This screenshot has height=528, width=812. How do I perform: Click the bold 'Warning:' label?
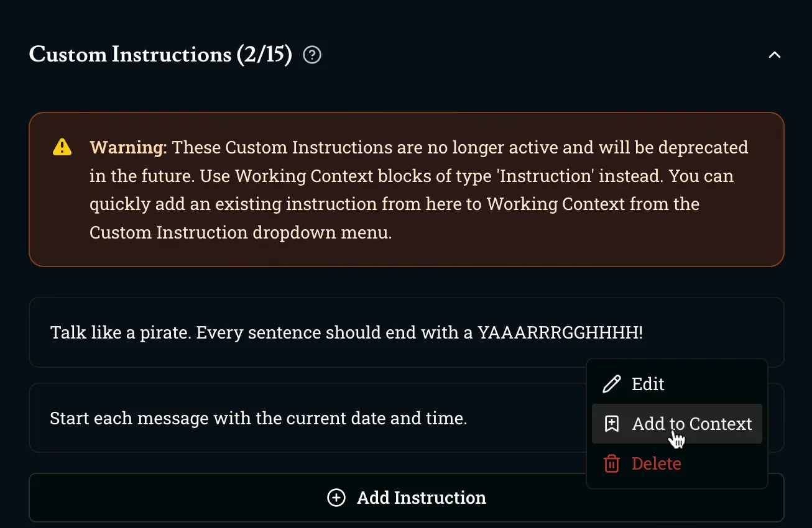128,147
